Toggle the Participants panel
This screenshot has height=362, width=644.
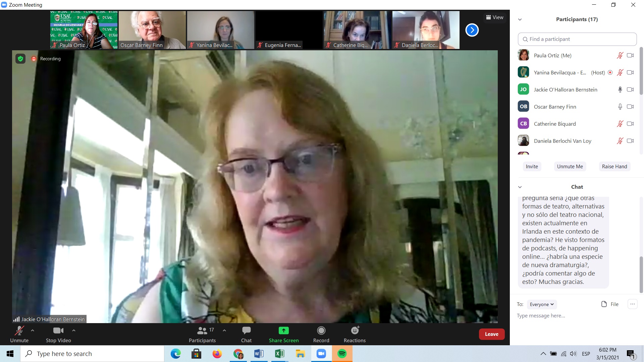click(x=202, y=334)
